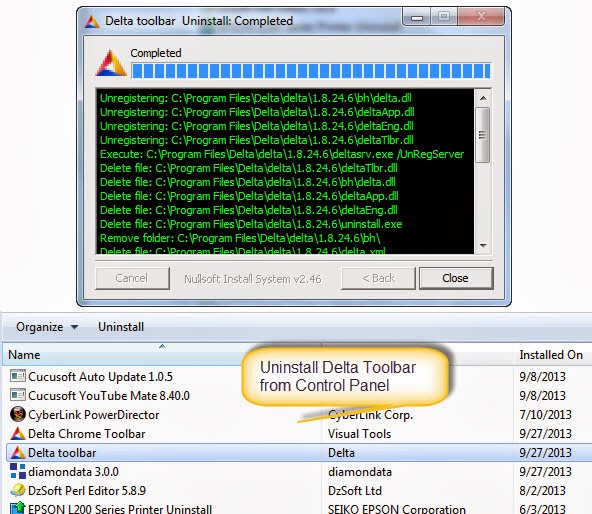Click the red X title bar button
Screen dimensions: 592x514
[x=481, y=17]
